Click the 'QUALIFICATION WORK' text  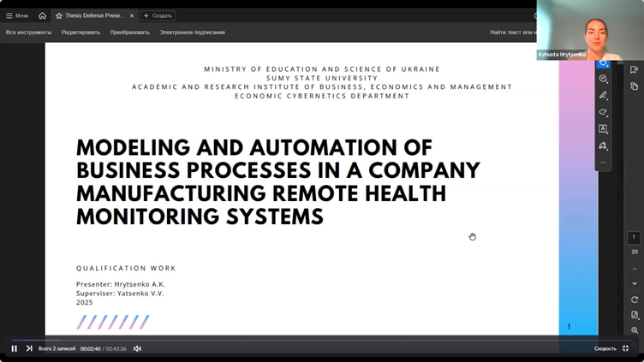click(126, 268)
